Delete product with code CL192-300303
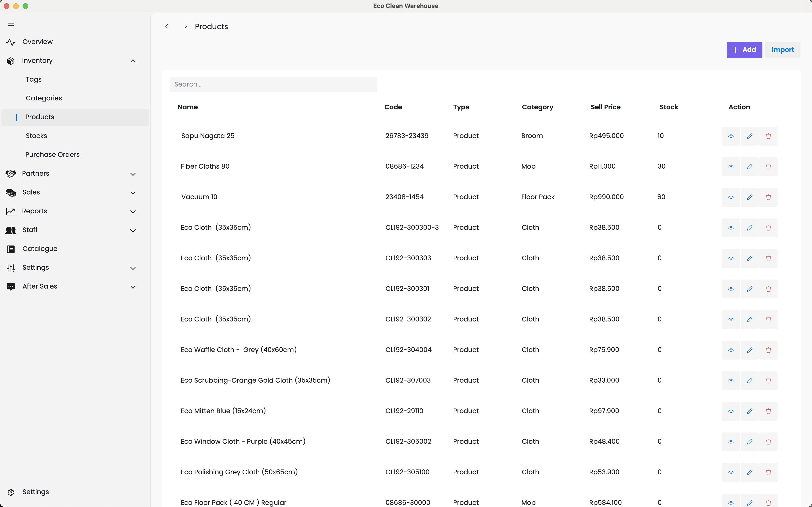Image resolution: width=812 pixels, height=507 pixels. tap(769, 258)
